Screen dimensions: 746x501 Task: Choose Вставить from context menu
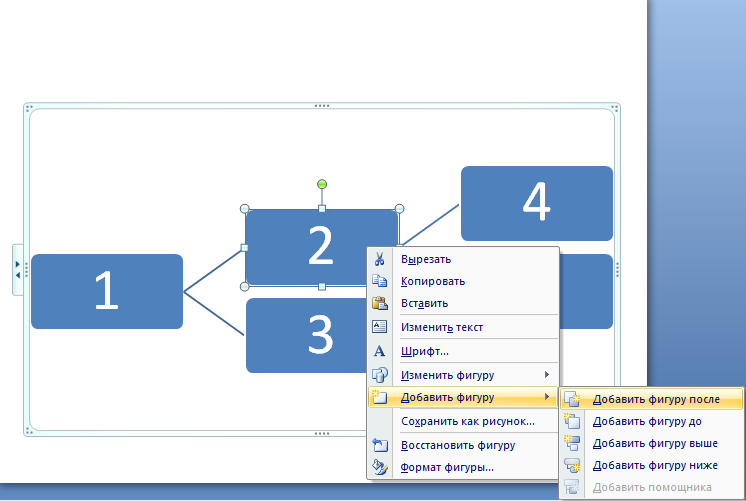click(462, 303)
